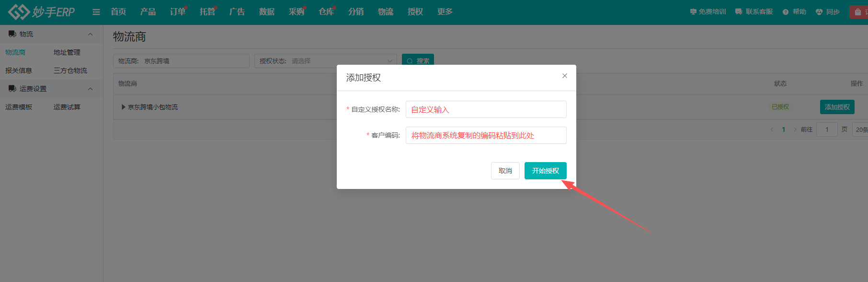Click the 帮助 question mark icon

tap(786, 12)
